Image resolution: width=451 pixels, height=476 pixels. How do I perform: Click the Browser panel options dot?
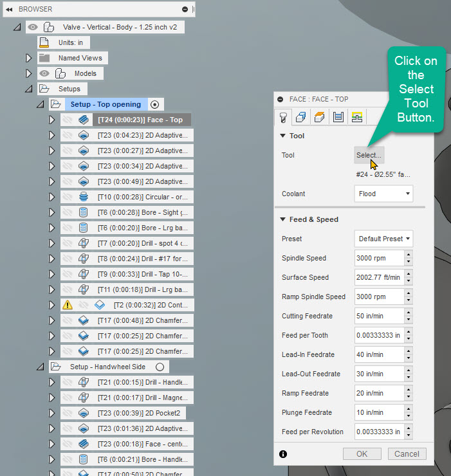[185, 10]
